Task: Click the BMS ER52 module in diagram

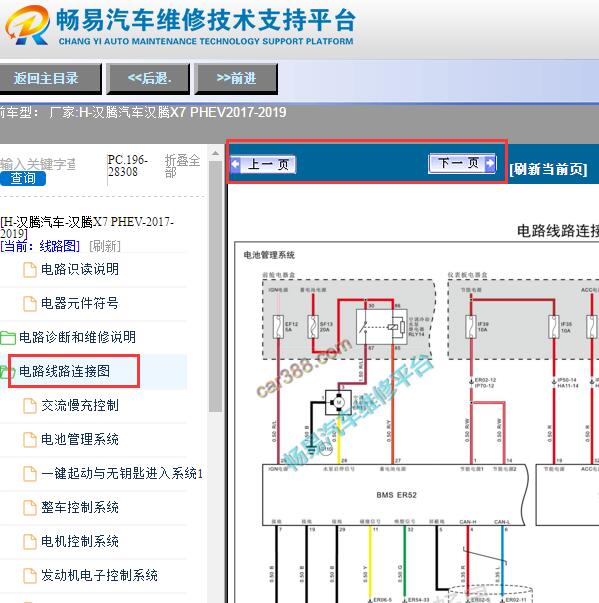Action: (394, 495)
